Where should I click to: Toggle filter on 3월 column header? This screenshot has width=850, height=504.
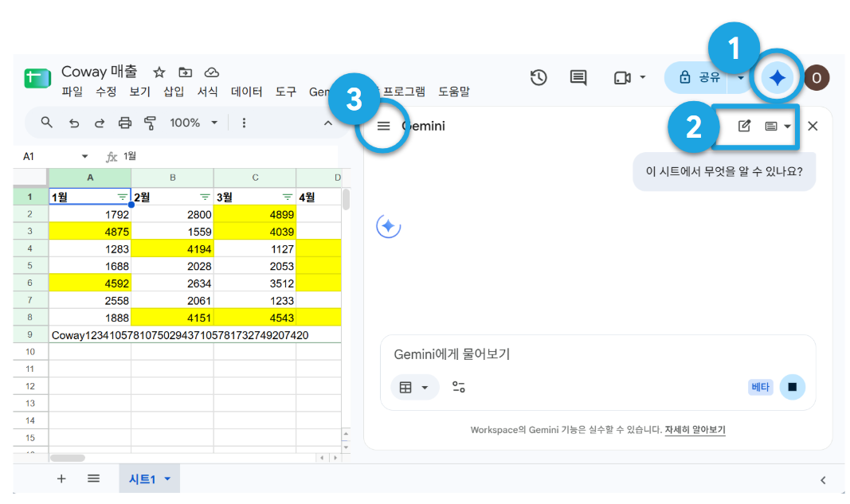pyautogui.click(x=288, y=197)
